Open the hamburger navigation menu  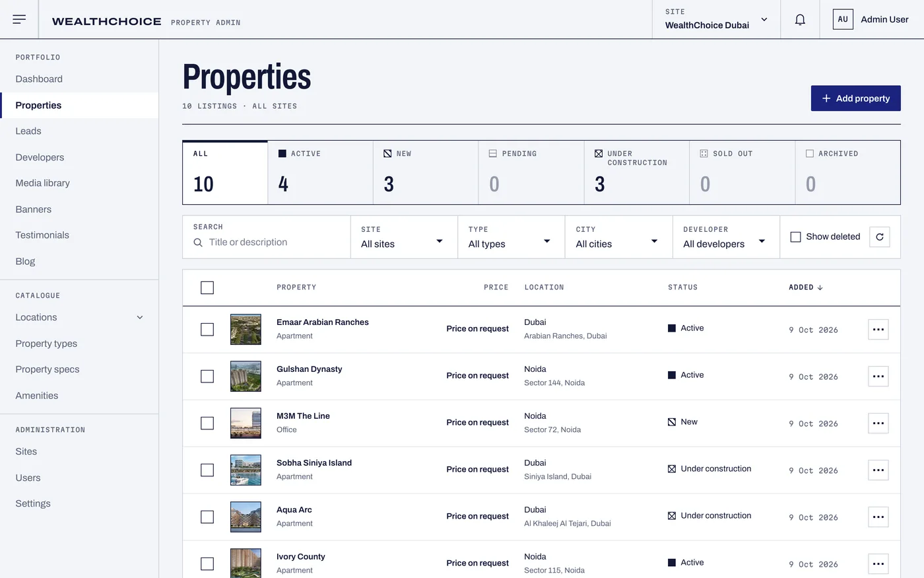point(19,19)
